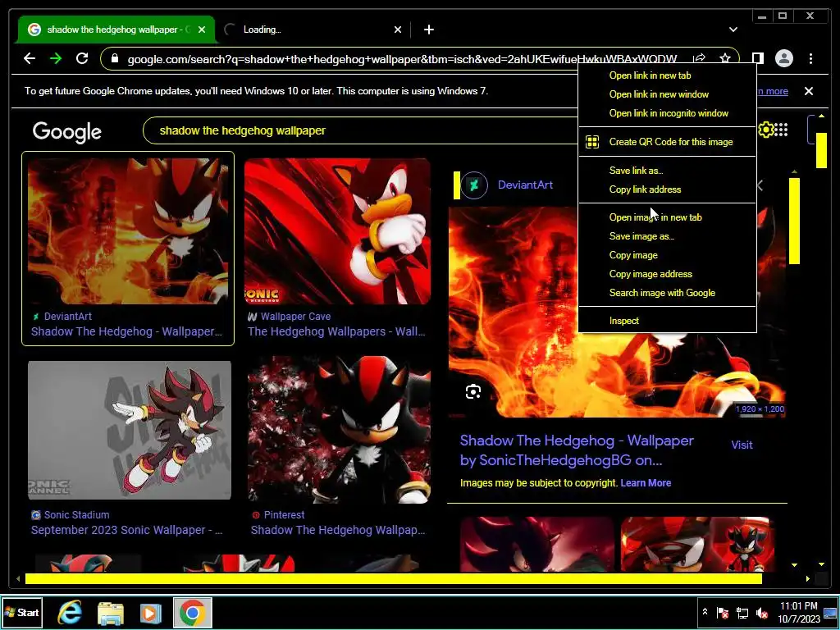Screen dimensions: 840x630
Task: Go forward using the green forward arrow
Action: click(56, 58)
